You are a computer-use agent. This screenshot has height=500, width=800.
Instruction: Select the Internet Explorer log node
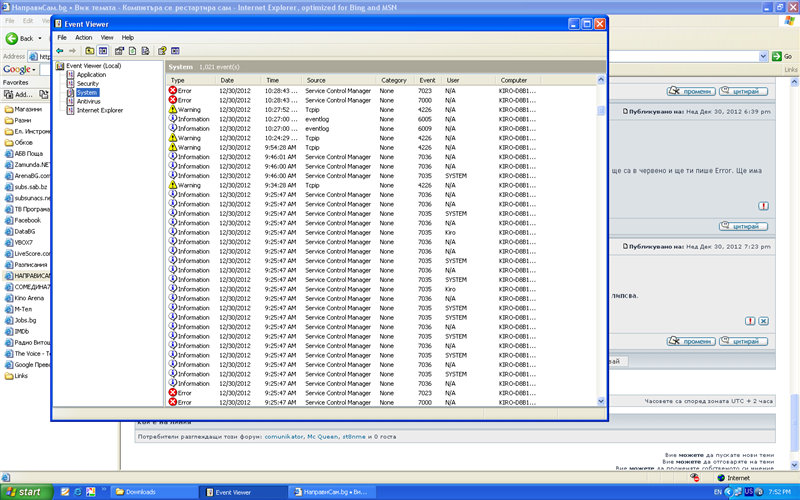click(100, 110)
